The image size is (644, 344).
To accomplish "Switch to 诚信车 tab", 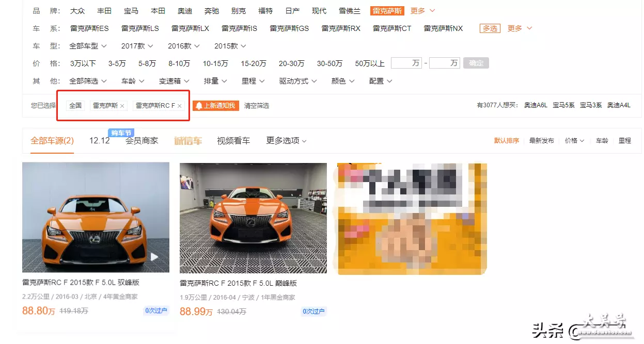I will tap(188, 140).
